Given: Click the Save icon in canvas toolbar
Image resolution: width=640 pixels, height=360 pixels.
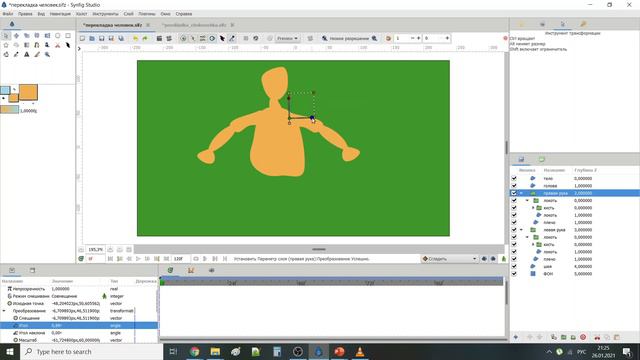Looking at the screenshot, I should (102, 38).
